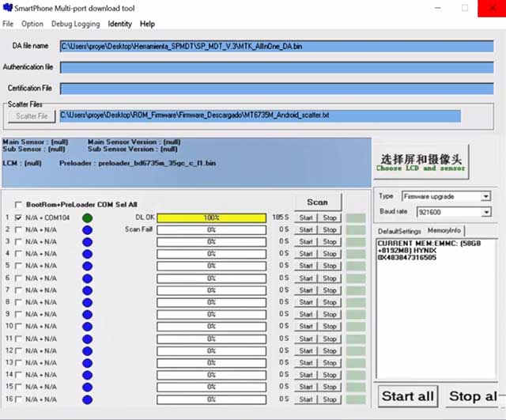The width and height of the screenshot is (506, 420).
Task: Click the blue status indicator for port 8
Action: pyautogui.click(x=88, y=302)
